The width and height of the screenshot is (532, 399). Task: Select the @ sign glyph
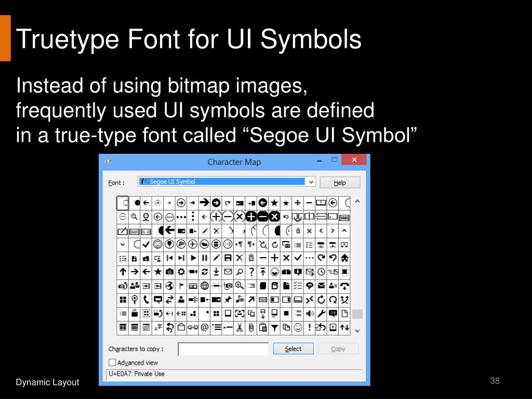pos(204,327)
